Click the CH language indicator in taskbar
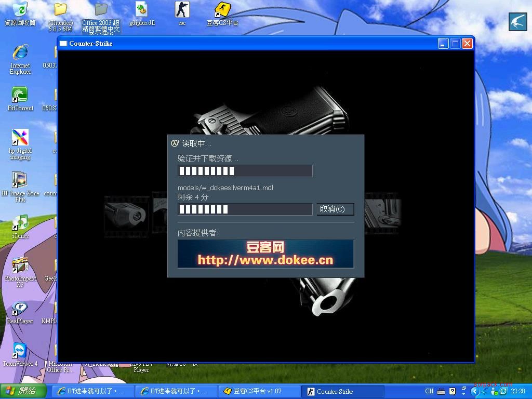 (x=429, y=391)
